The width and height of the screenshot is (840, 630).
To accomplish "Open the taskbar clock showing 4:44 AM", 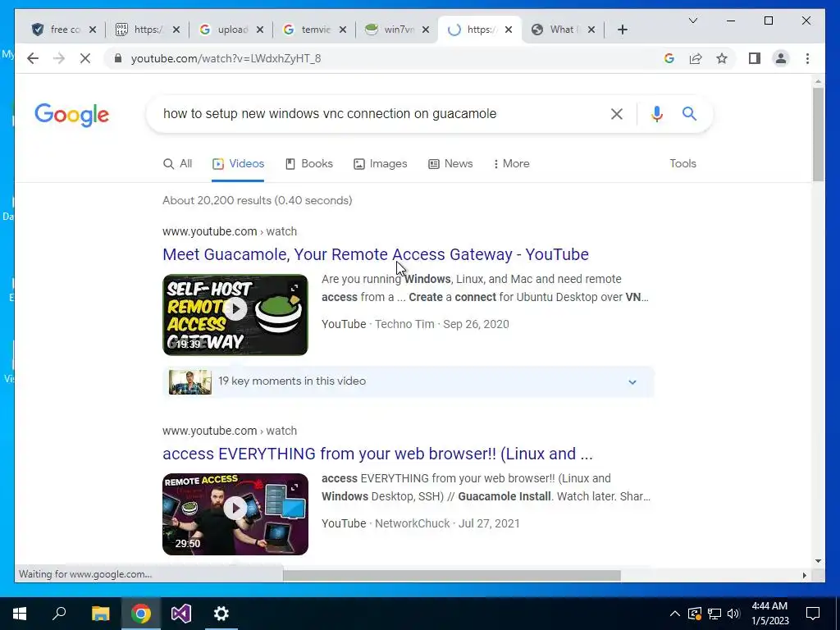I will click(769, 614).
